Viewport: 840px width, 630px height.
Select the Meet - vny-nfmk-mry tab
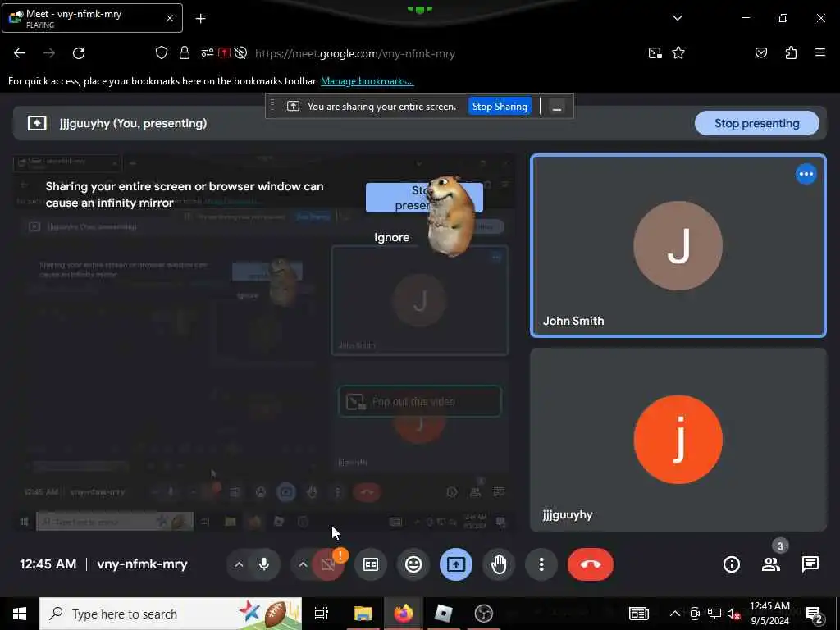[92, 18]
